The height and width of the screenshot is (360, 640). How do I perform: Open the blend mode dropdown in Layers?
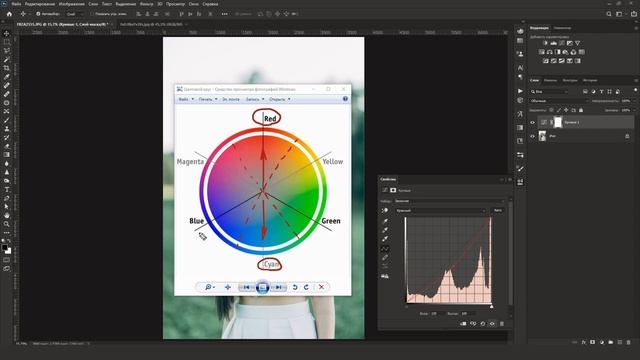tap(558, 101)
